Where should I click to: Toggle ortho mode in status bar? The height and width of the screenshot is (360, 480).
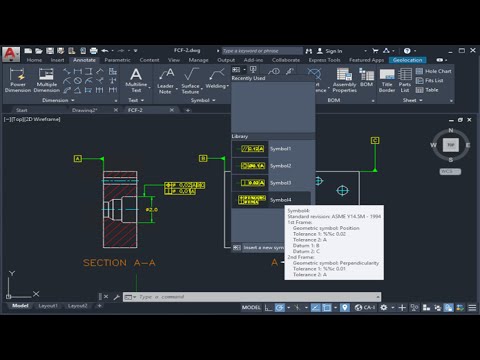268,307
